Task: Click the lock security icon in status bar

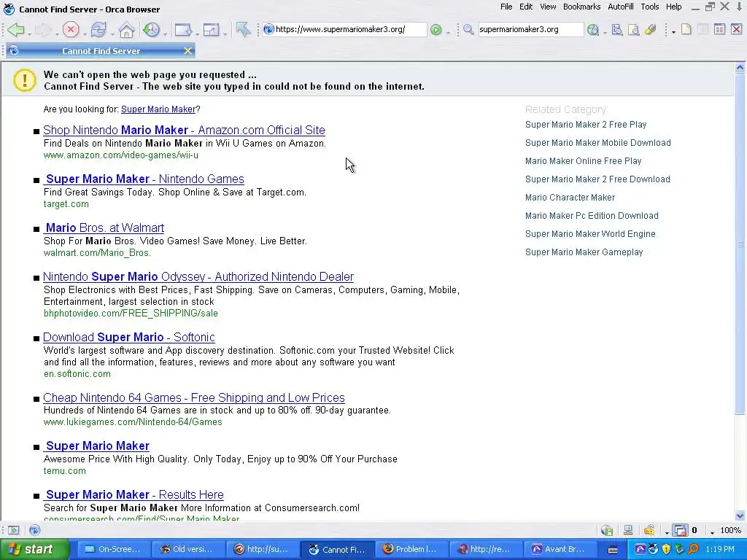Action: (649, 530)
